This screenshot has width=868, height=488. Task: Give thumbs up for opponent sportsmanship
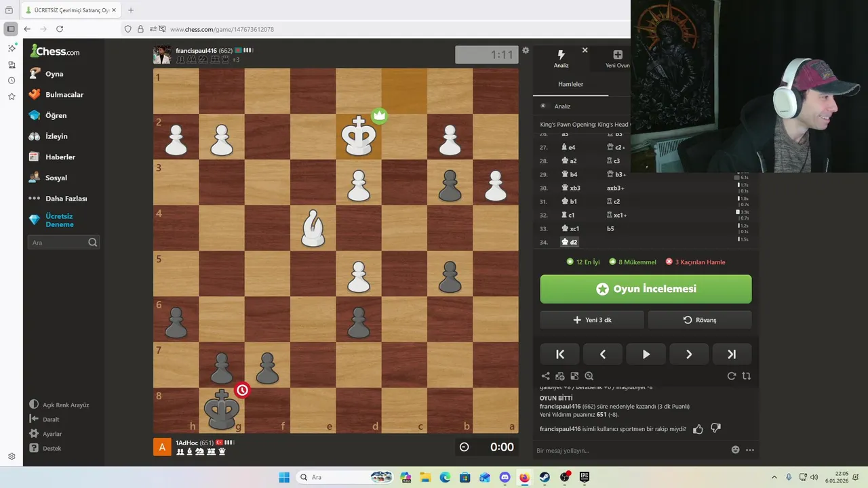pos(699,428)
